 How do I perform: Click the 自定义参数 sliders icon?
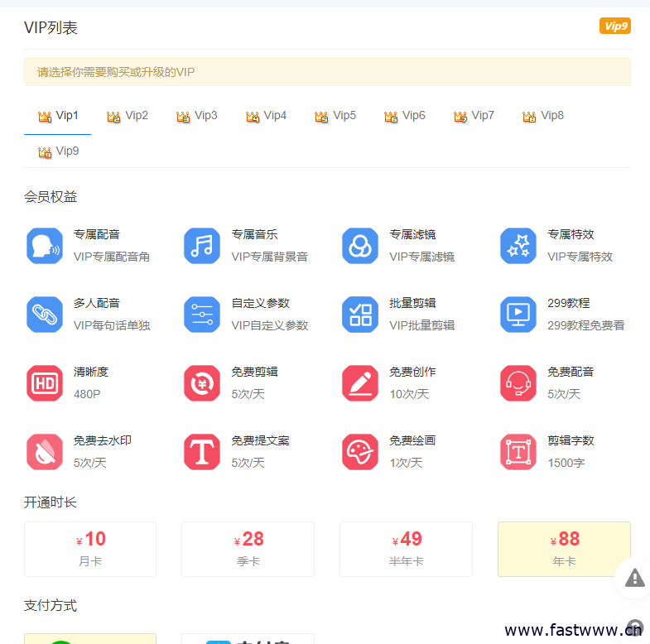tap(202, 315)
